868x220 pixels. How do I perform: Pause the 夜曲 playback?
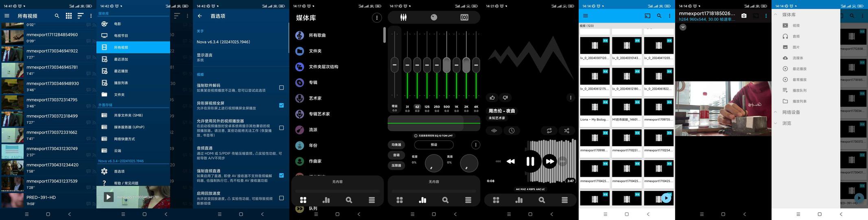(x=530, y=161)
